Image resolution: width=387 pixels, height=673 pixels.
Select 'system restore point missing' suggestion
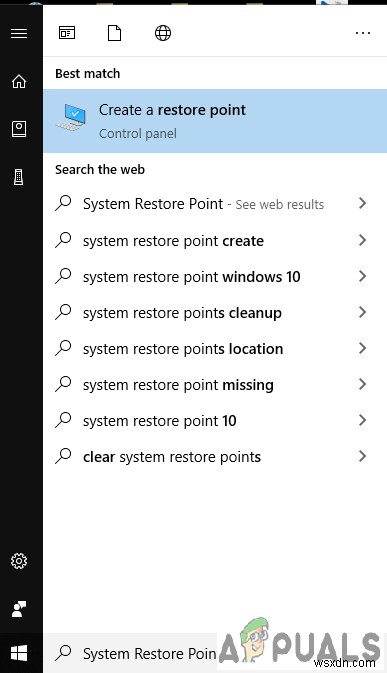click(215, 385)
